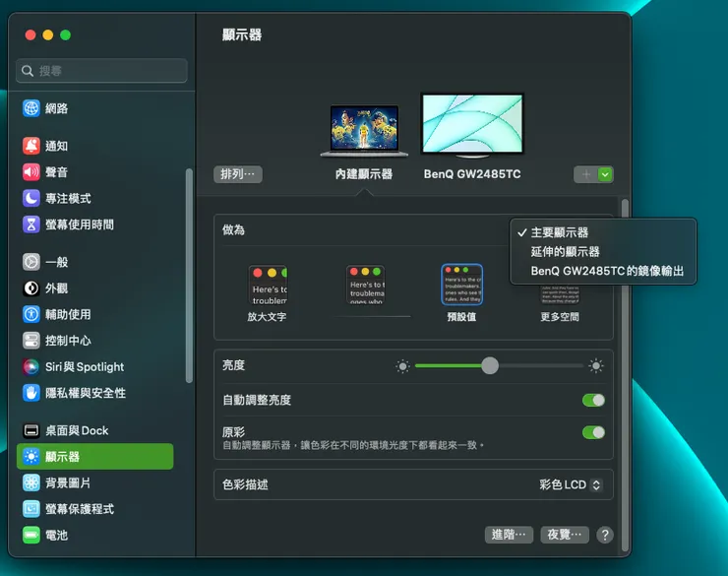Open the 聲音 speaker icon

31,172
